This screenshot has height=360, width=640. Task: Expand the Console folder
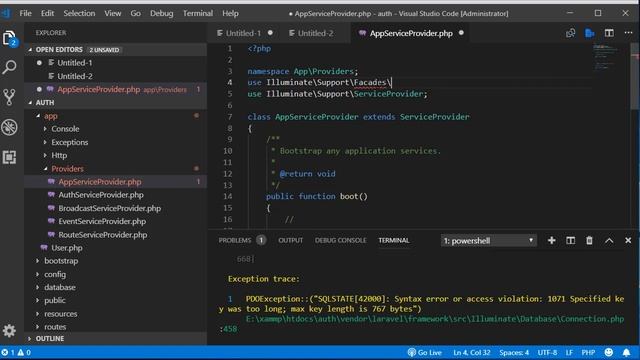(45, 129)
